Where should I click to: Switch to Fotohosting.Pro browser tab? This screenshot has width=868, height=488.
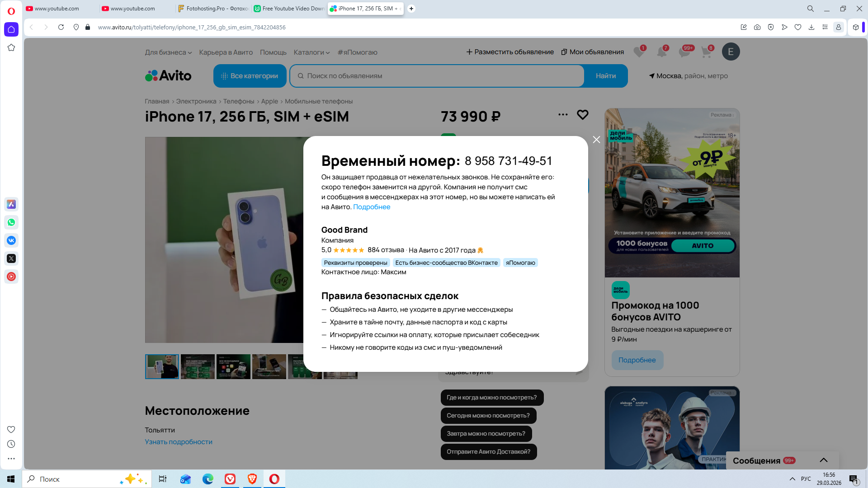212,9
